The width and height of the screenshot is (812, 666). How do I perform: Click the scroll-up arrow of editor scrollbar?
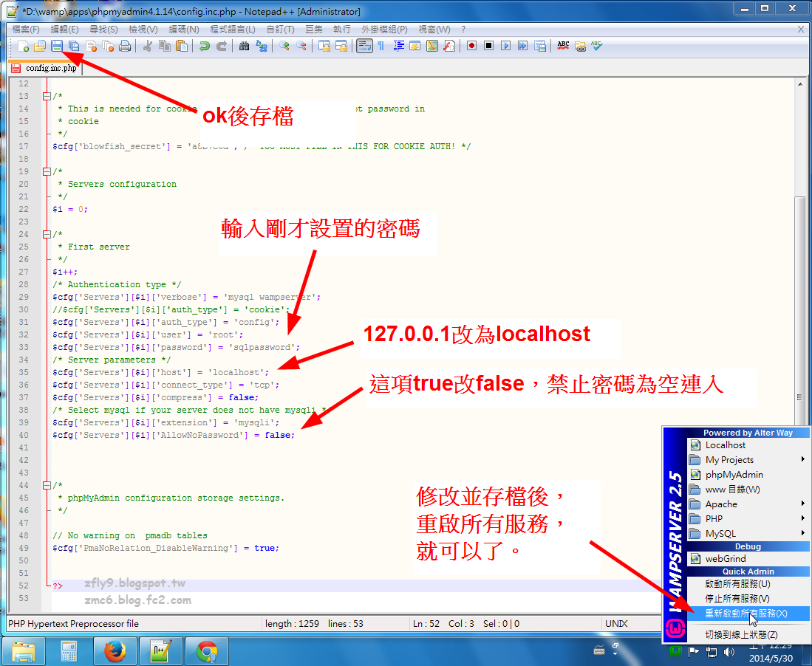[x=800, y=84]
